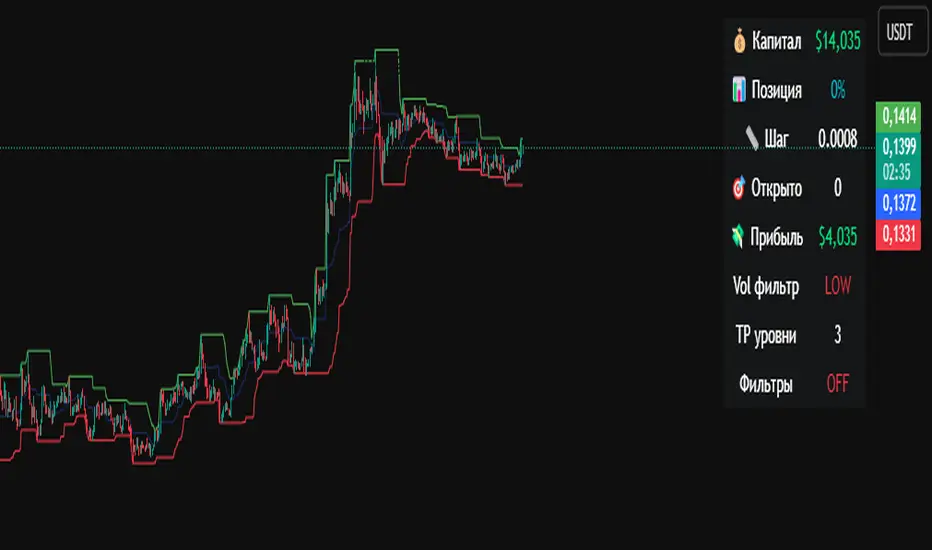The width and height of the screenshot is (932, 550).
Task: Click the Позиция bar chart icon
Action: (739, 90)
